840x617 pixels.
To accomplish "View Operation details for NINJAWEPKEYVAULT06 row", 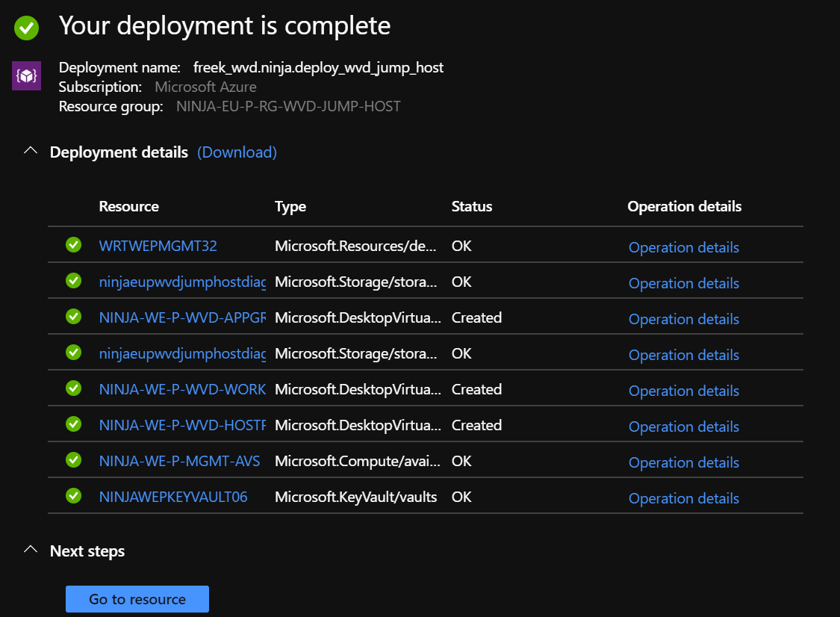I will pos(683,499).
